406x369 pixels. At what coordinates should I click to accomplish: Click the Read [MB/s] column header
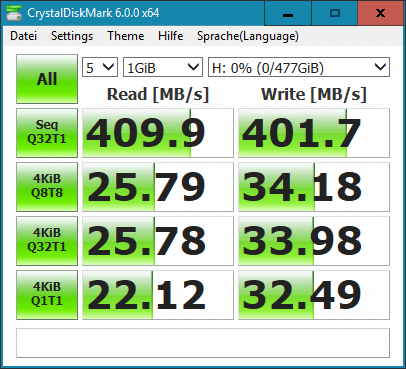[158, 94]
